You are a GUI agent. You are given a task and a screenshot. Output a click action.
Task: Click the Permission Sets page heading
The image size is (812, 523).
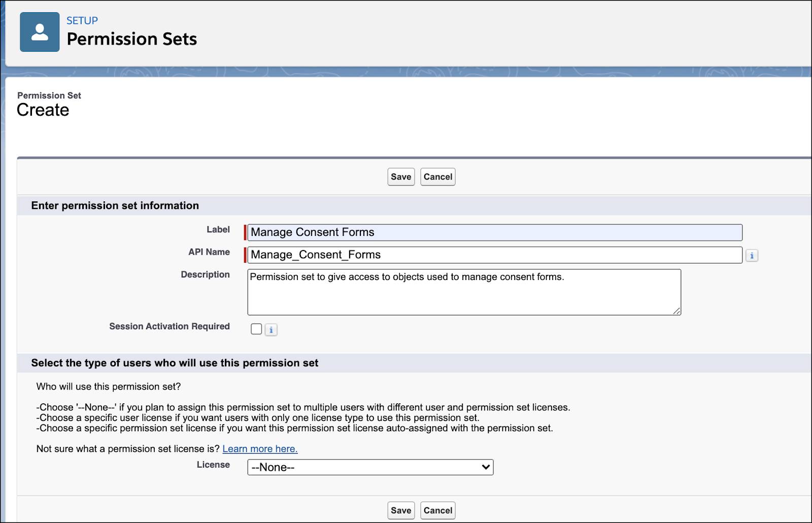[132, 39]
